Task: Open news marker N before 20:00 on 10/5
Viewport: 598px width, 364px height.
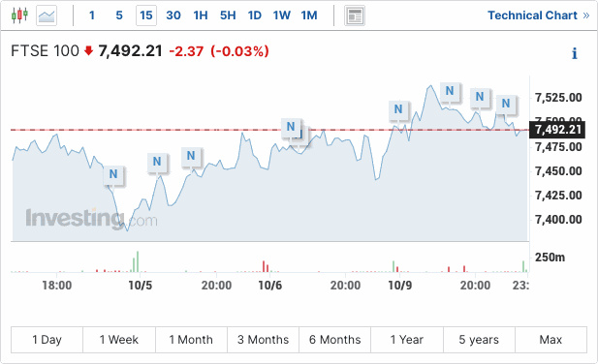Action: [191, 156]
